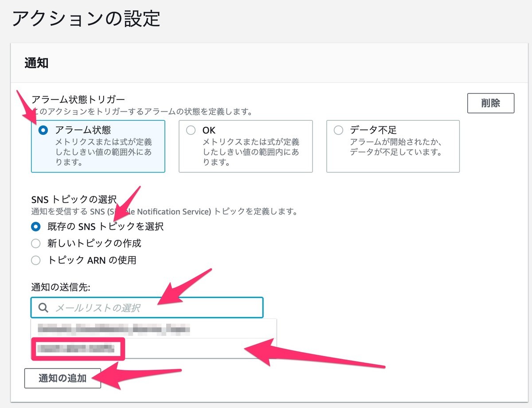
Task: Select the アラーム状態 trigger radio button
Action: [43, 130]
